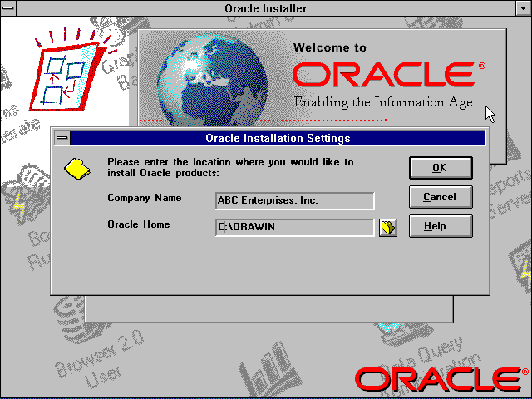This screenshot has width=532, height=399.
Task: Click the Oracle Installer main title bar
Action: [x=266, y=8]
